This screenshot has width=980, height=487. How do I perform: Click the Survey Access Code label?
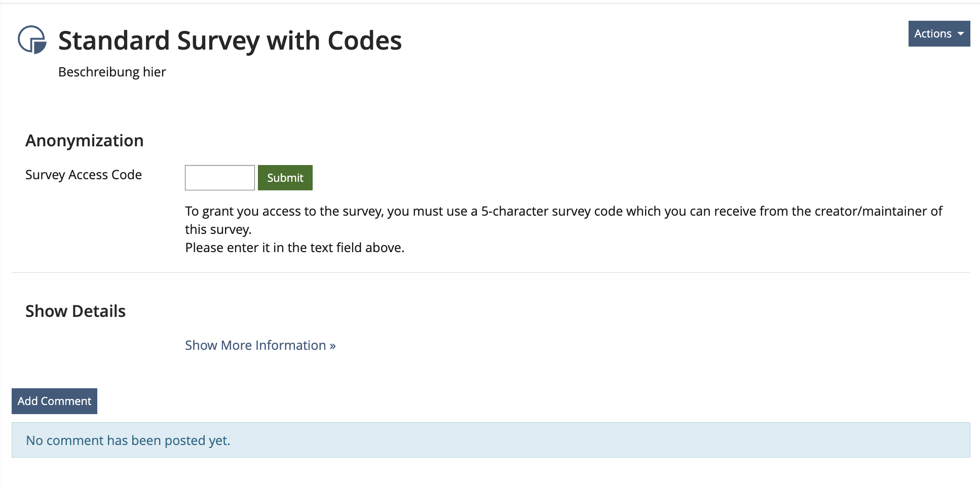pyautogui.click(x=84, y=175)
